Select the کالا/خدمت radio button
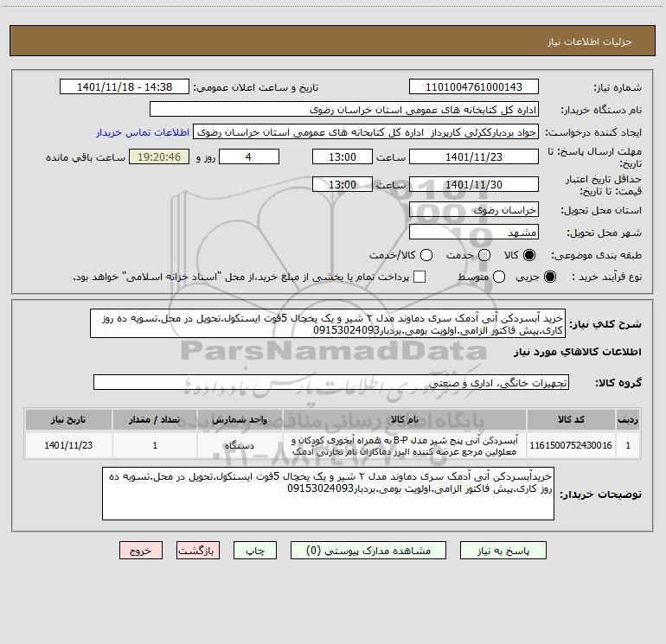 pos(426,255)
